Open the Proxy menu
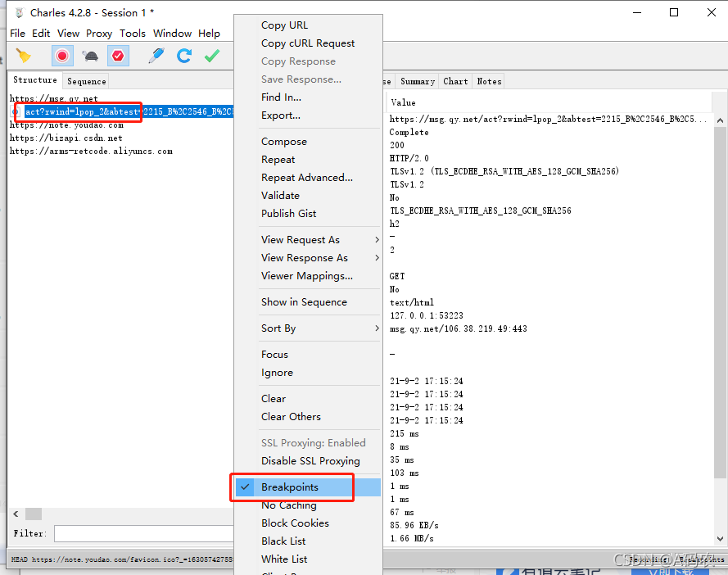Viewport: 728px width, 575px height. [x=99, y=34]
